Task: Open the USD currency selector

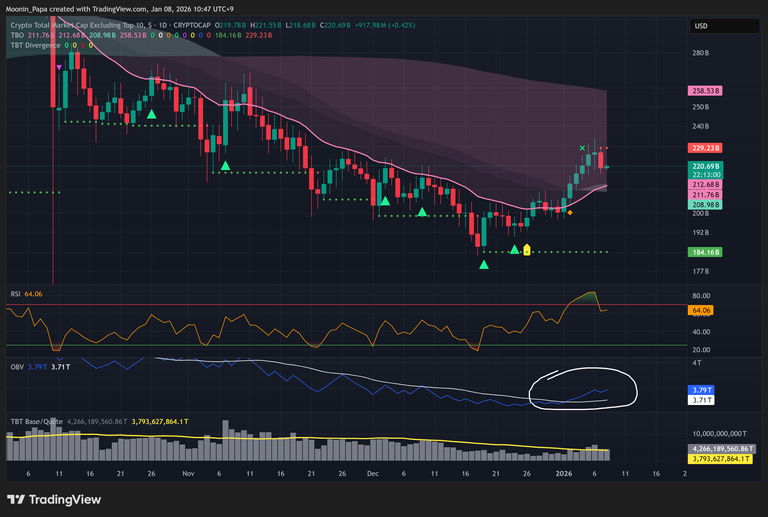Action: pyautogui.click(x=701, y=26)
